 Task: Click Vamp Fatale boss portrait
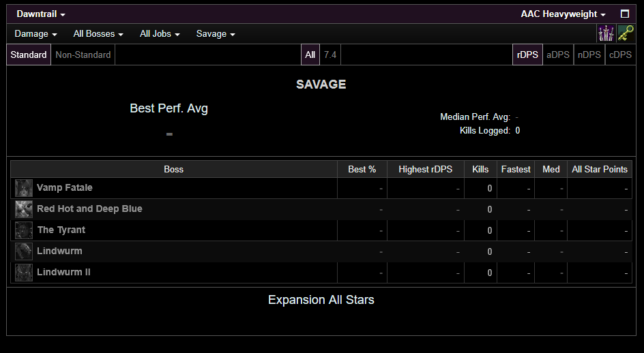coord(24,188)
